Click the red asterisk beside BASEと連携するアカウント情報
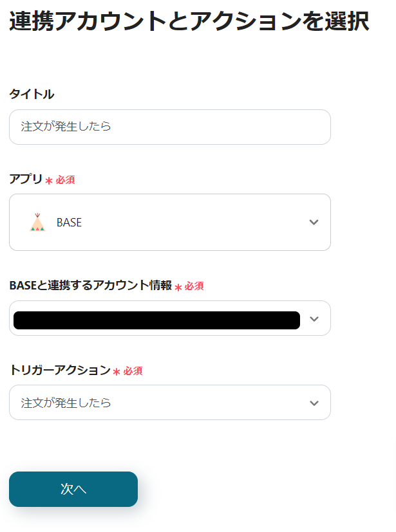 coord(178,287)
